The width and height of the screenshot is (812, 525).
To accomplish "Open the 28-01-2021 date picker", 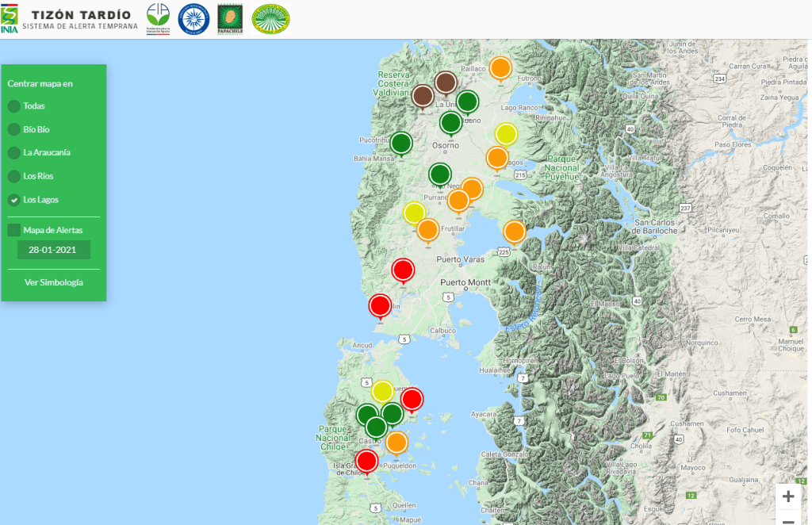I will point(53,250).
